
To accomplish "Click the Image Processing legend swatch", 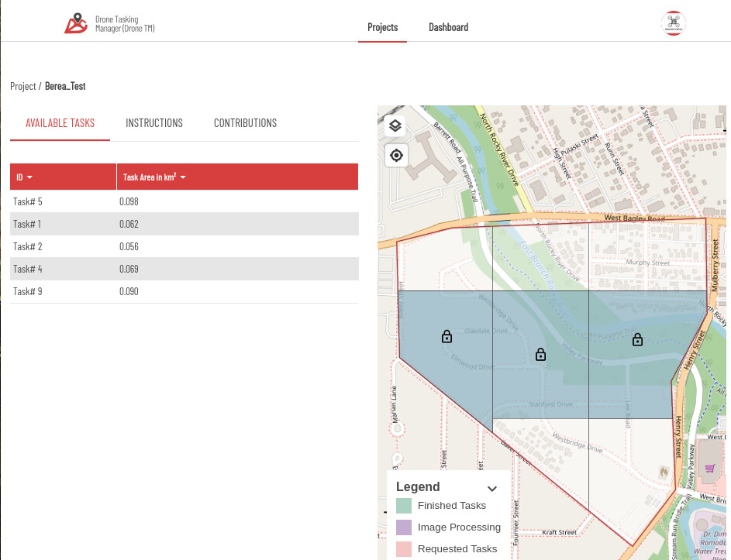I will click(403, 527).
